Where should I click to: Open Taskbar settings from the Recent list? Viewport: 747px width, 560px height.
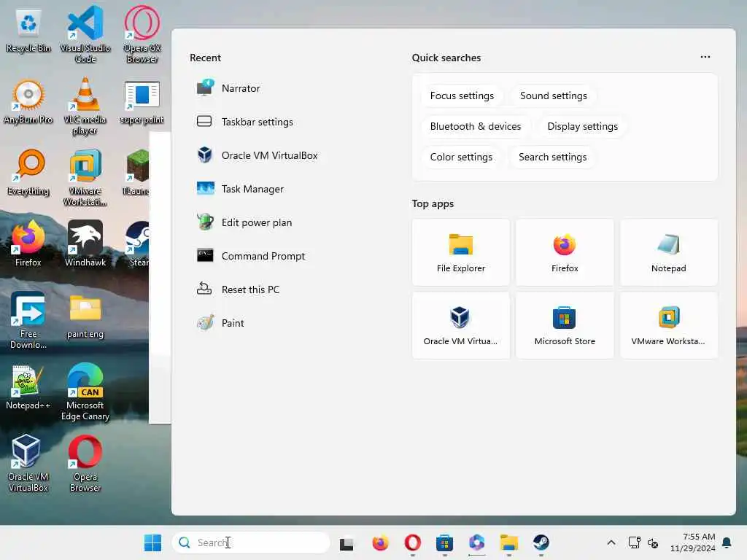coord(245,122)
